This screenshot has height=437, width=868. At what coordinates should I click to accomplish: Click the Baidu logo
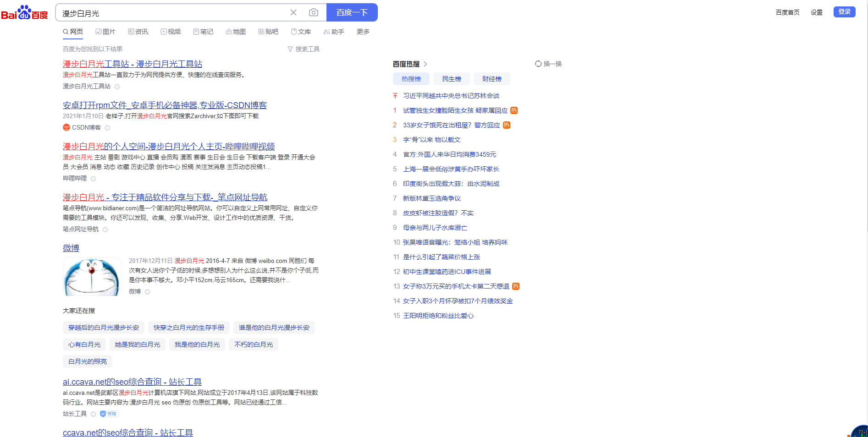25,12
